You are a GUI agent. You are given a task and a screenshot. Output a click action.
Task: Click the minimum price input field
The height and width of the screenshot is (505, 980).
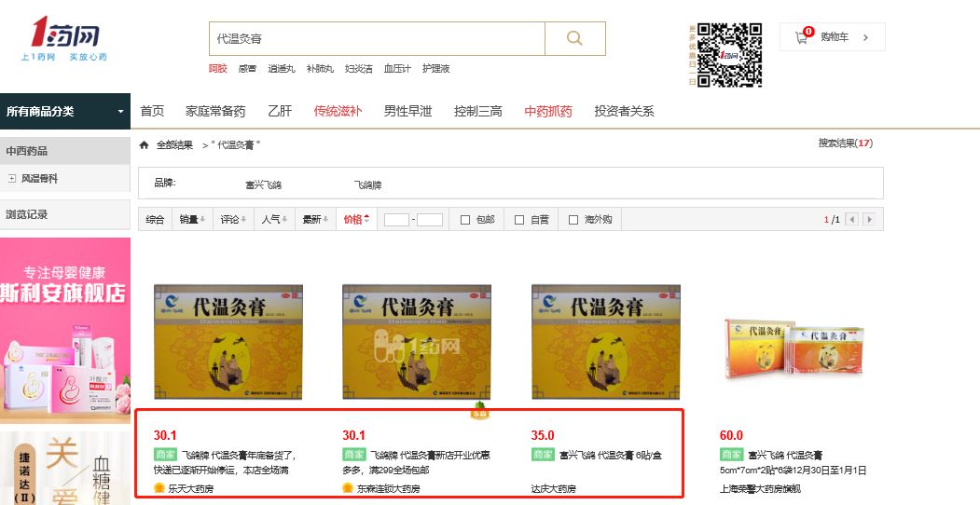click(396, 220)
